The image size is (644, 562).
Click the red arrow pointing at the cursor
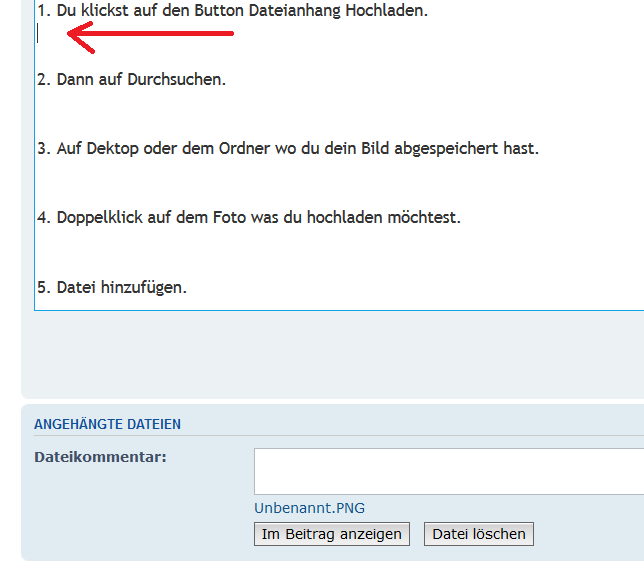pos(150,35)
